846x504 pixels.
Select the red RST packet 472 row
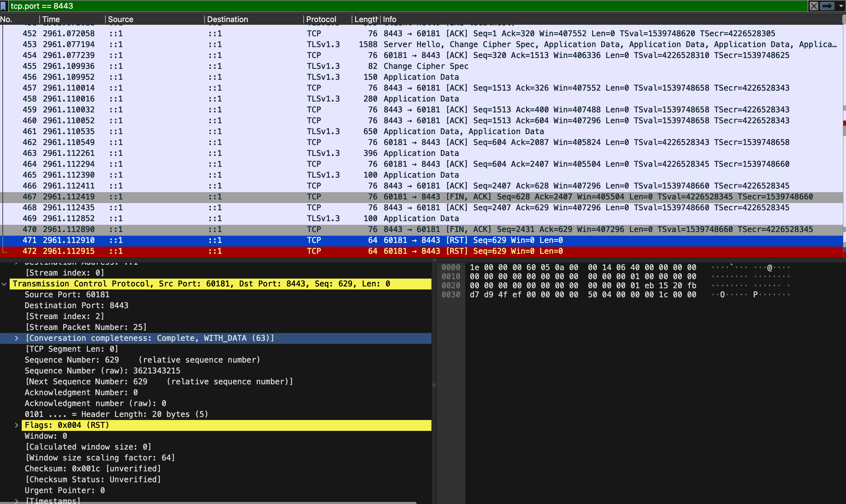click(x=408, y=251)
